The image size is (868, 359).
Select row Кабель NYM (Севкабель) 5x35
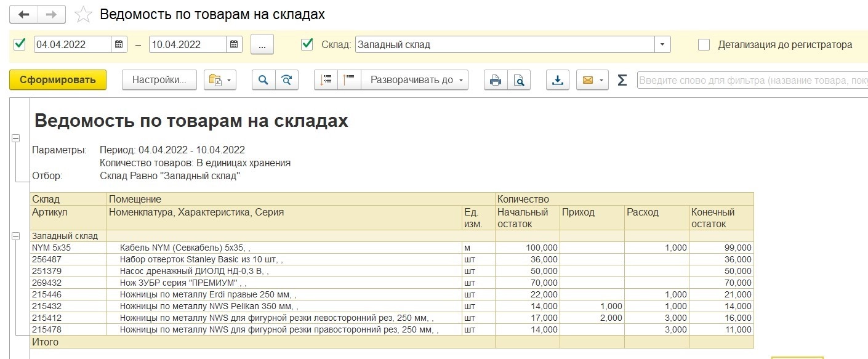pos(392,248)
